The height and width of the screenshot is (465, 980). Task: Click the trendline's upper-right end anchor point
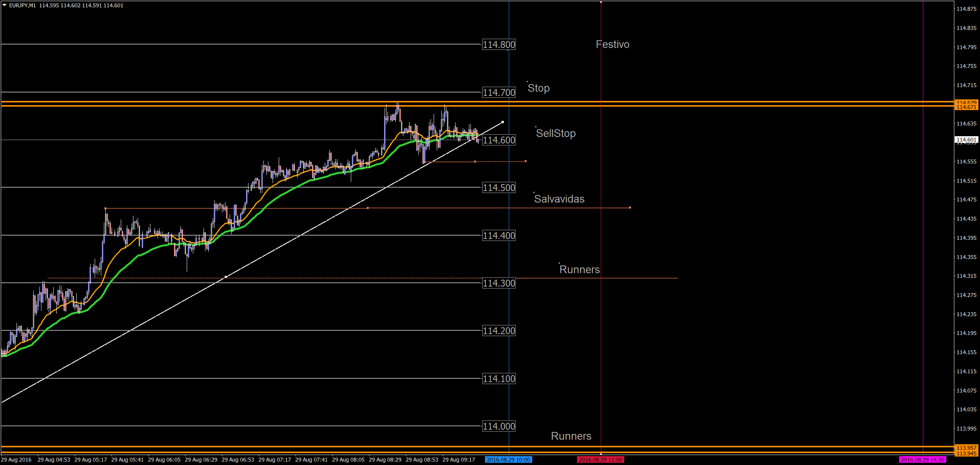coord(503,122)
